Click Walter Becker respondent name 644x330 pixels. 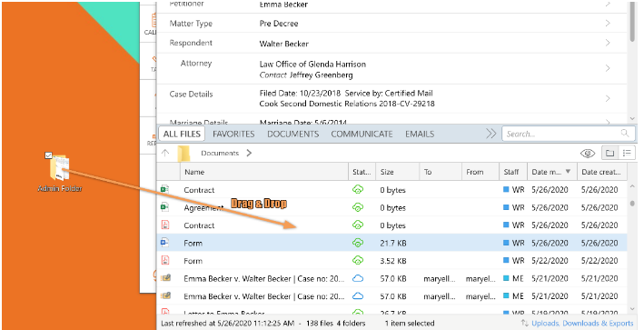(x=283, y=44)
